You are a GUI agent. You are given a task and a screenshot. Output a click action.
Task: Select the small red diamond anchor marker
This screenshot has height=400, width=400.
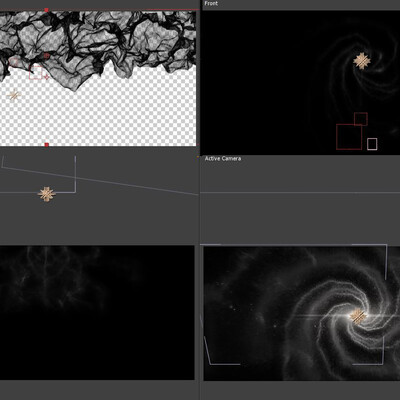point(47,77)
